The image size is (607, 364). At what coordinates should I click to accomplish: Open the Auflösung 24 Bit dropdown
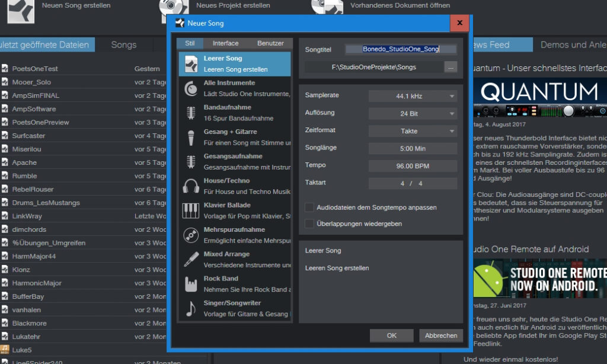click(413, 113)
